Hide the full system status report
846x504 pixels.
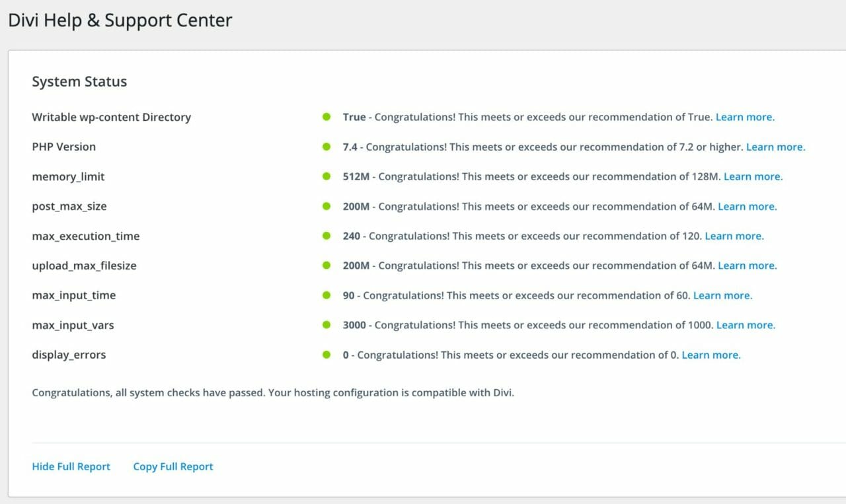pos(71,466)
